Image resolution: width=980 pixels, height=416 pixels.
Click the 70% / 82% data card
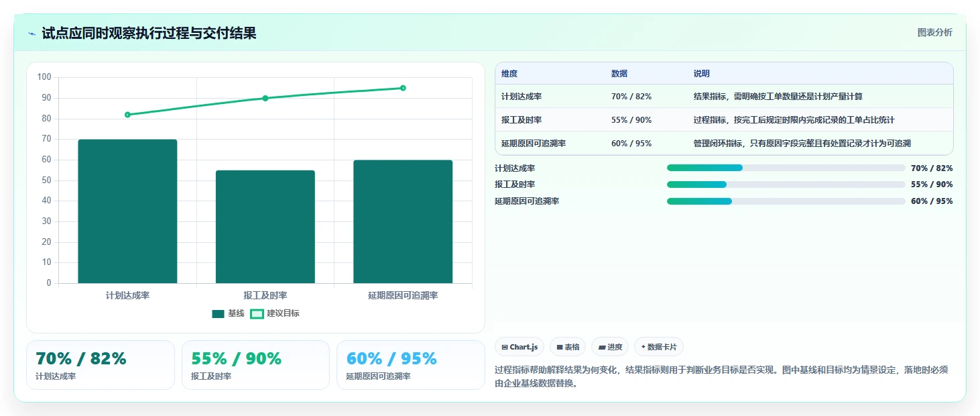[101, 365]
